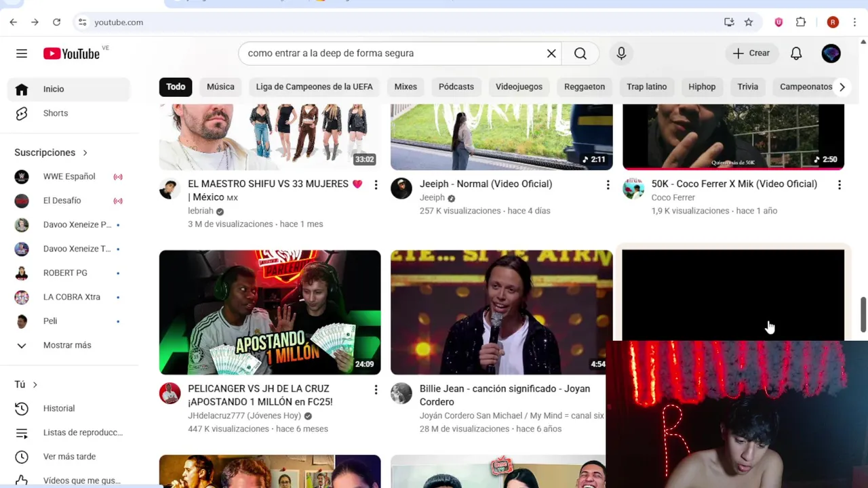
Task: Open Shorts in the sidebar
Action: coord(69,113)
